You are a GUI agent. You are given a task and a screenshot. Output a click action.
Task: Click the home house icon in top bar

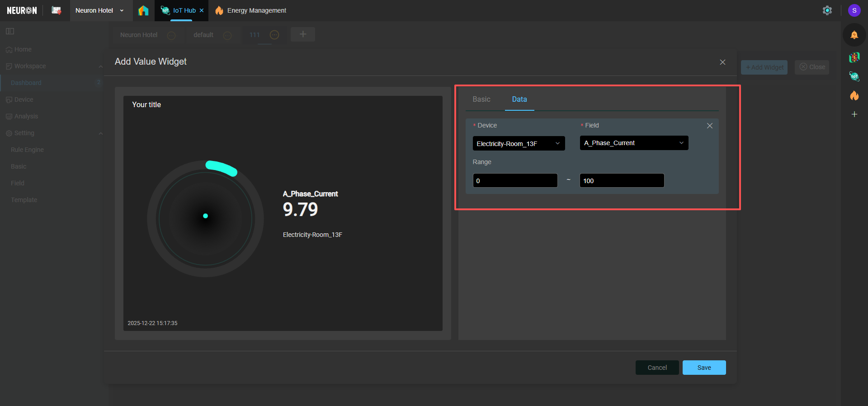pos(143,10)
